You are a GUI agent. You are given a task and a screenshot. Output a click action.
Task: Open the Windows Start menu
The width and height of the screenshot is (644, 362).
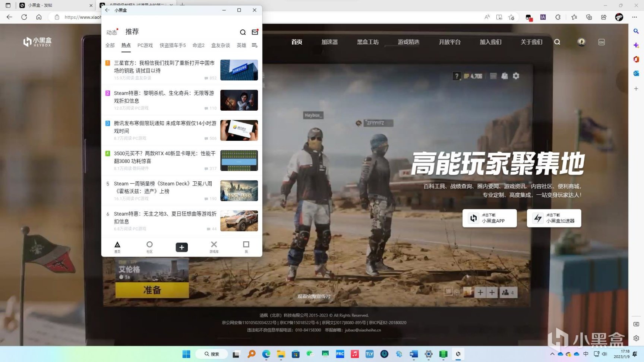(186, 354)
